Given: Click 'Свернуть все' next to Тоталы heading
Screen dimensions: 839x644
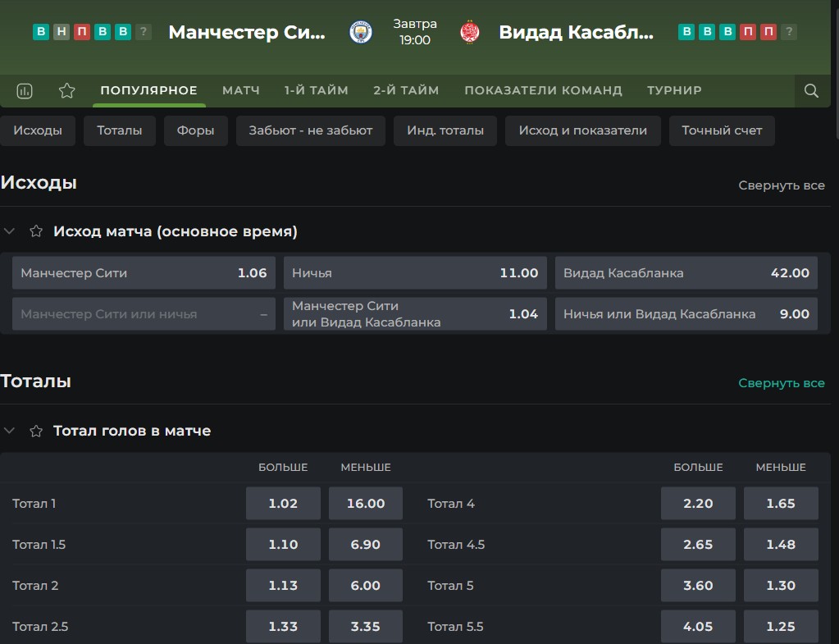Looking at the screenshot, I should [x=782, y=383].
